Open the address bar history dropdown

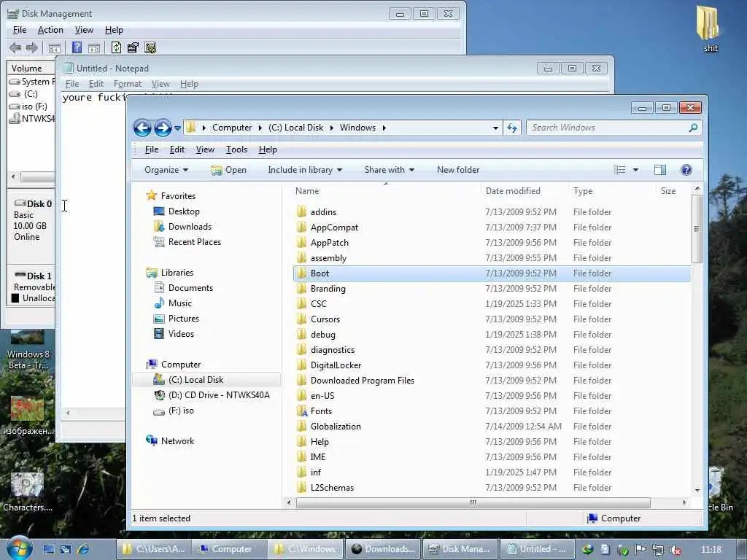(x=495, y=128)
